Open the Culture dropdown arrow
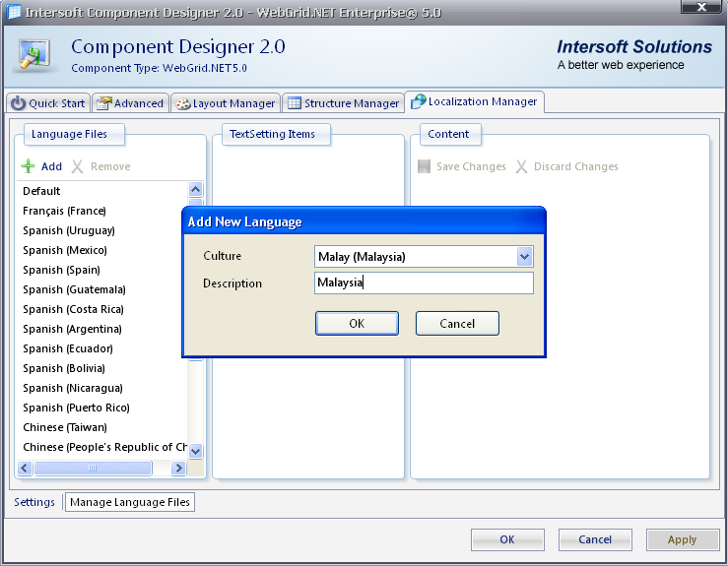 coord(525,257)
